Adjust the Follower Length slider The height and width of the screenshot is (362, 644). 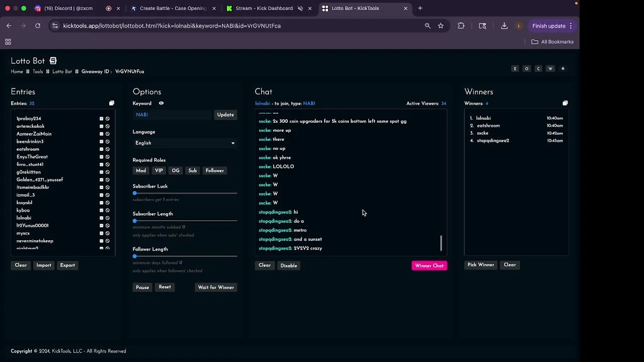point(185,256)
